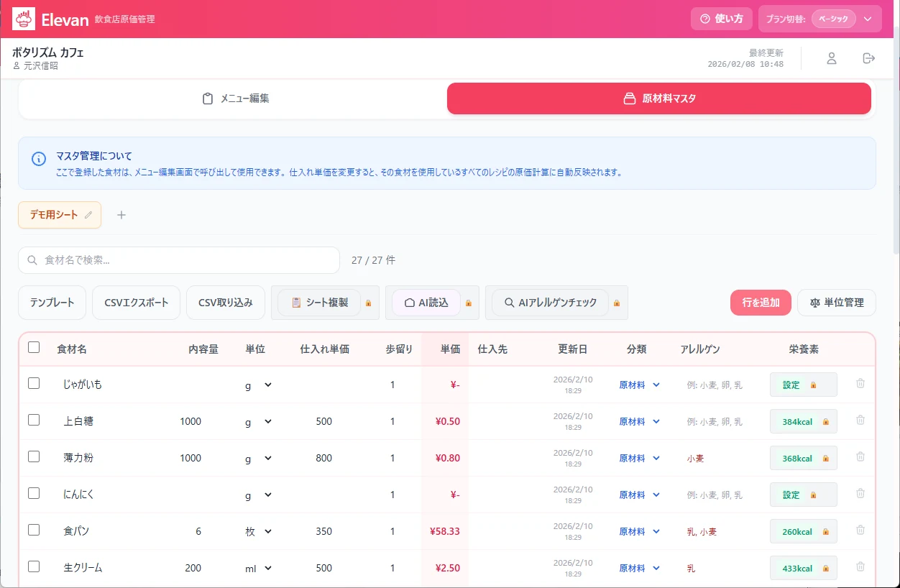Open 設定 nutrition button for じゃがいも
This screenshot has width=900, height=588.
click(804, 385)
